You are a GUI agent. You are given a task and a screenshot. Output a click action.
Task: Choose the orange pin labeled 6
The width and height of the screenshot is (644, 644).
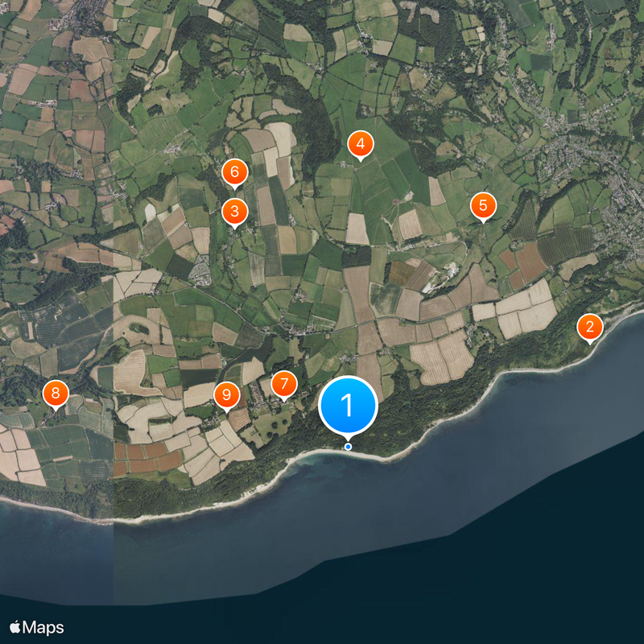pos(234,173)
